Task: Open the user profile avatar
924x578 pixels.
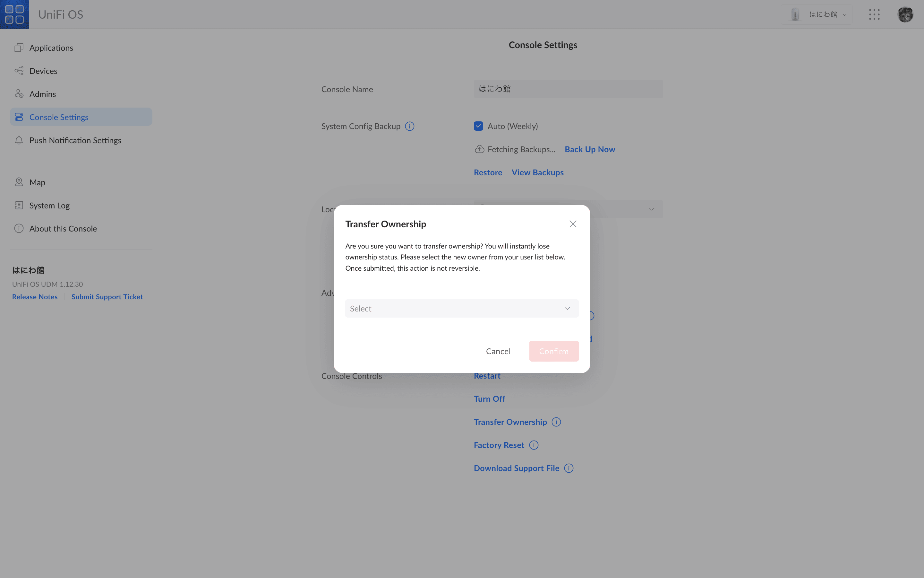Action: pos(905,14)
